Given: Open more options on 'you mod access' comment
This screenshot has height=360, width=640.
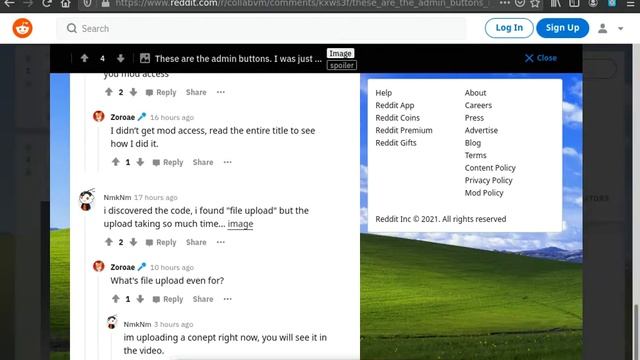Looking at the screenshot, I should tap(221, 92).
